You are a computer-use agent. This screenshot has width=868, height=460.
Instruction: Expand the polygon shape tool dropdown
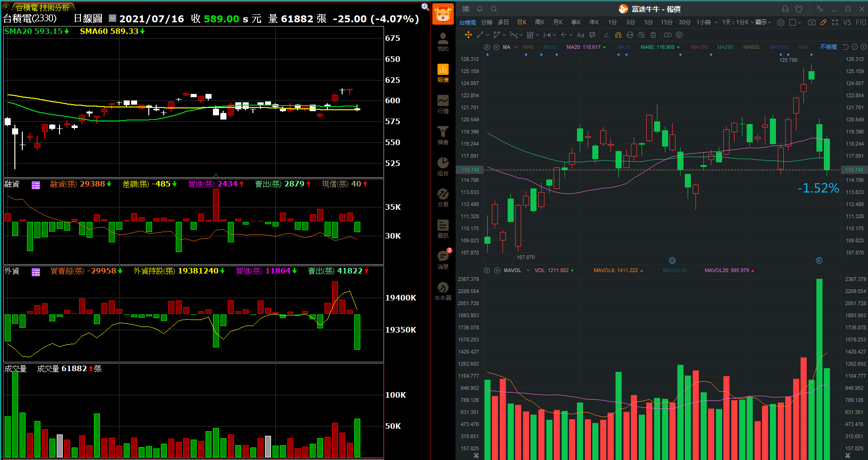tap(504, 35)
